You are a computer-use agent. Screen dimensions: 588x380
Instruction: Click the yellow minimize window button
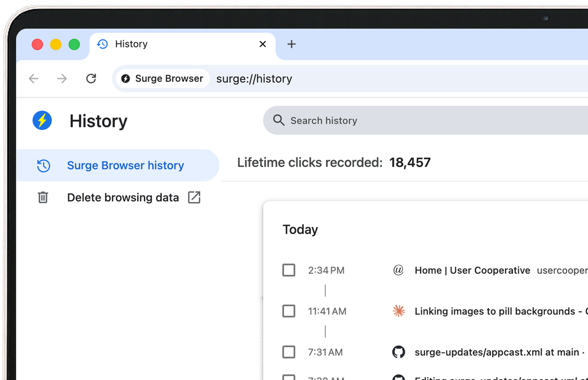[56, 44]
